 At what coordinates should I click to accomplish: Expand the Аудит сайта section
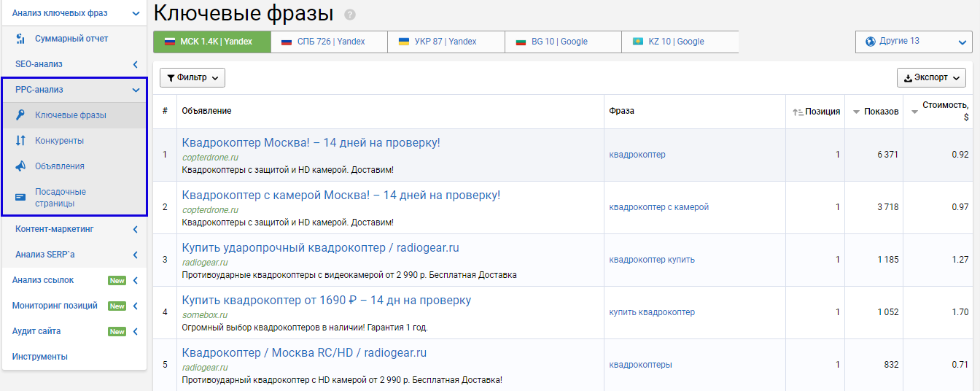click(x=136, y=331)
